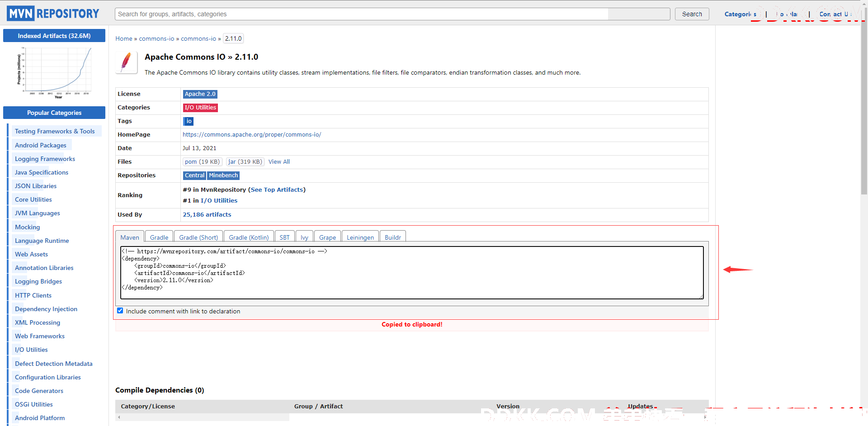Click the Apache Commons IO feather icon
868x426 pixels.
[126, 62]
